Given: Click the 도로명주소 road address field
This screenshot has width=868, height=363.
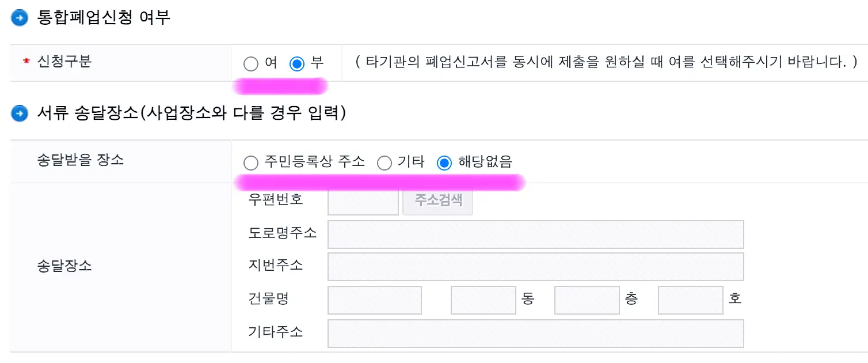Looking at the screenshot, I should [535, 234].
